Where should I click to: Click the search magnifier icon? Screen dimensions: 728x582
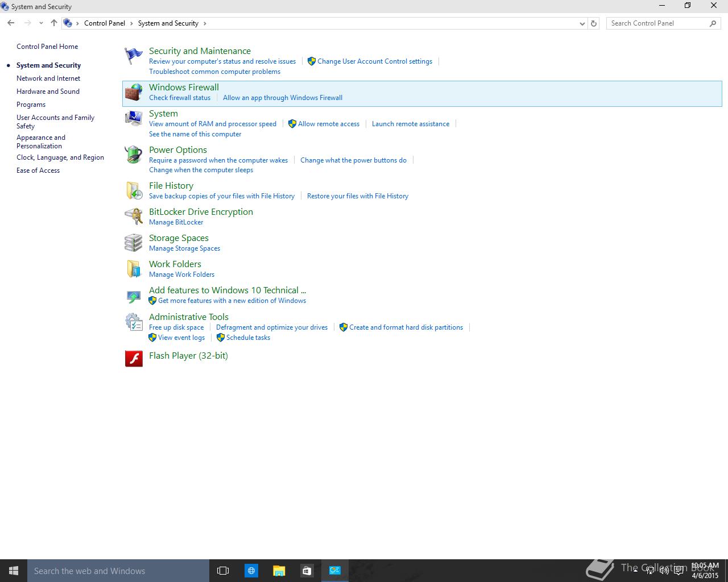click(x=713, y=23)
